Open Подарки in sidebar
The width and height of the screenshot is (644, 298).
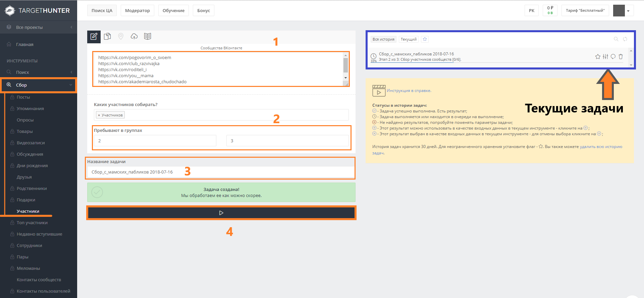[26, 200]
